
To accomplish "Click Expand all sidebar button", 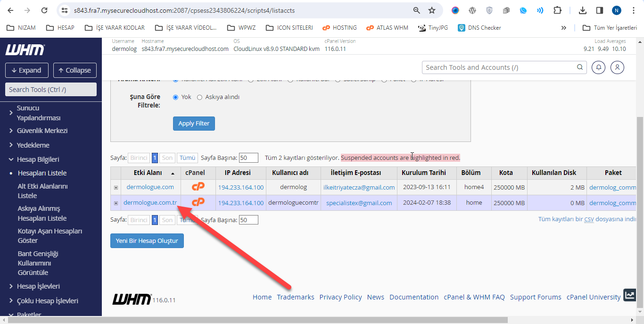I will (x=26, y=70).
